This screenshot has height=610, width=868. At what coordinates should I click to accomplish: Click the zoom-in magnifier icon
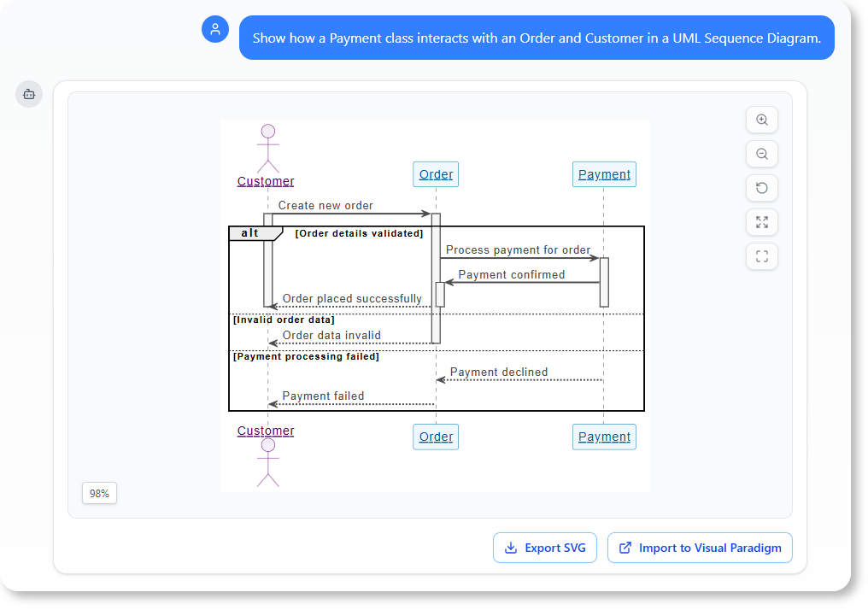tap(761, 120)
